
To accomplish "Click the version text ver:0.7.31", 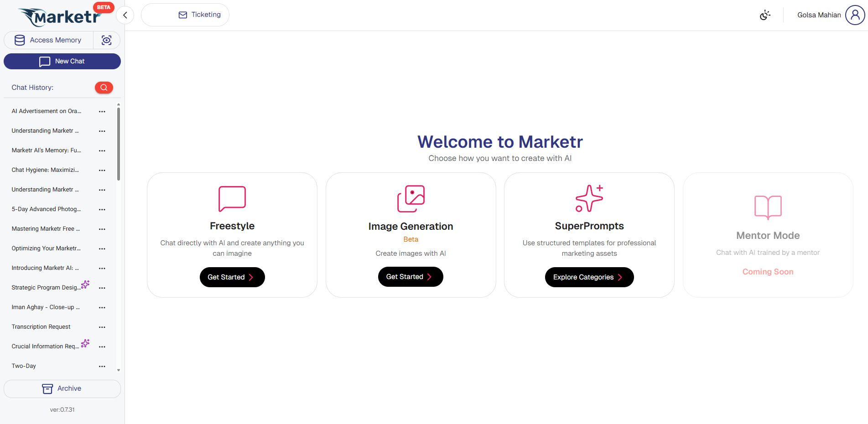I will click(x=62, y=410).
